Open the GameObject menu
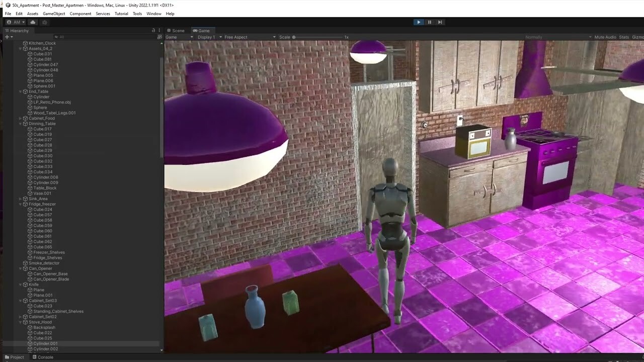The image size is (644, 362). click(54, 14)
